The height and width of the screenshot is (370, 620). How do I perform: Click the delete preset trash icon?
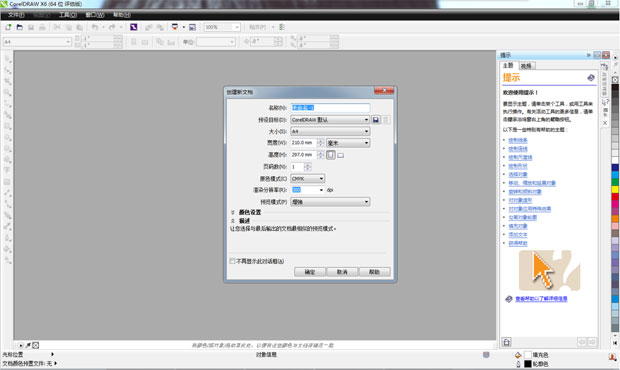(x=386, y=119)
